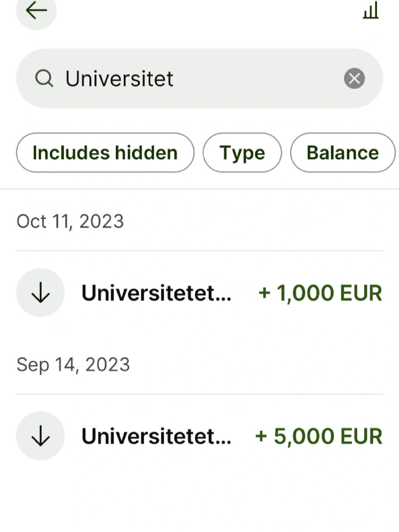Select the + 5,000 EUR amount
399x532 pixels.
point(318,436)
